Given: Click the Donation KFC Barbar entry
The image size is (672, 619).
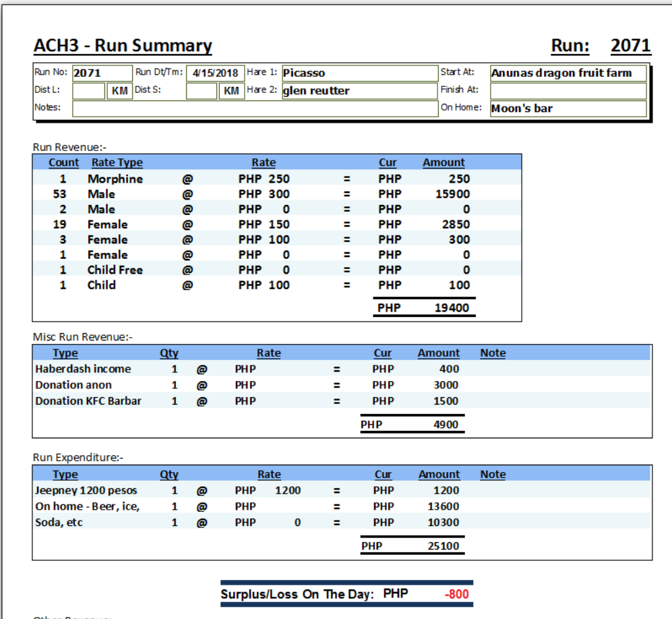Looking at the screenshot, I should pyautogui.click(x=88, y=401).
